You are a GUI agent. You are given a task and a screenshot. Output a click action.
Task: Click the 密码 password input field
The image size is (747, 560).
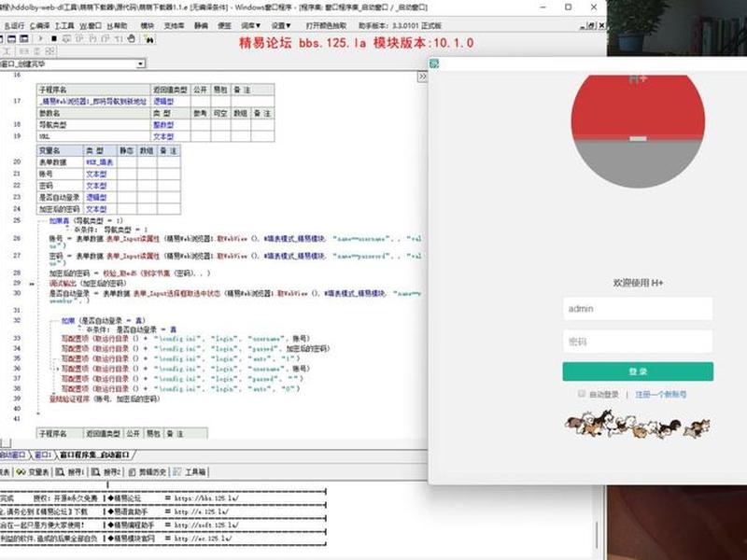pos(638,342)
